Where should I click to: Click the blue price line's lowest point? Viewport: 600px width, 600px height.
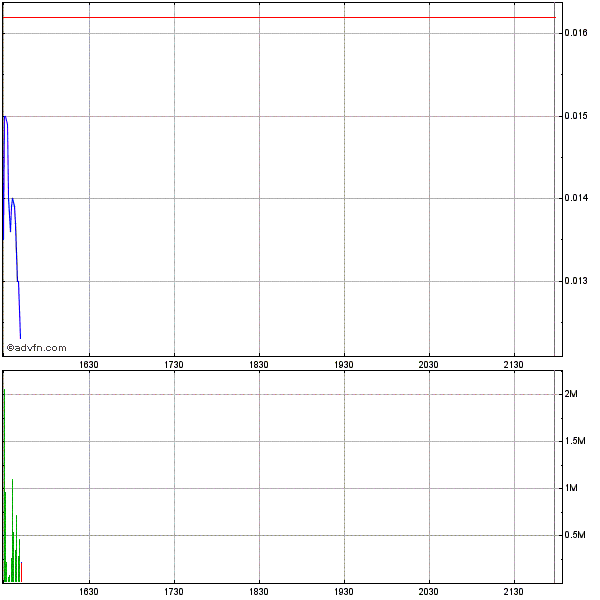pyautogui.click(x=20, y=338)
